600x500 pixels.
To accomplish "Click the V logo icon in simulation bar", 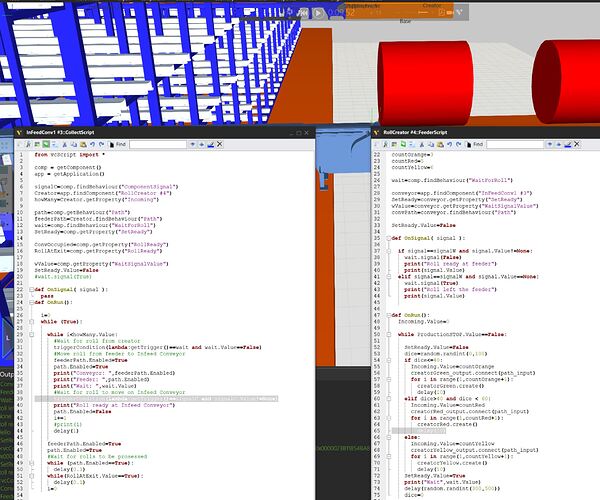I will click(460, 12).
